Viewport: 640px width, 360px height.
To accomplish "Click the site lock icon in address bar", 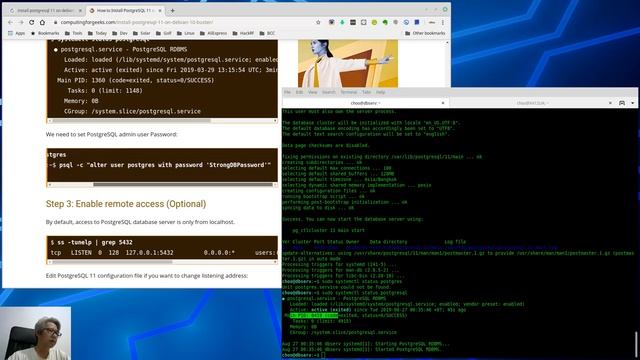I will [x=56, y=22].
